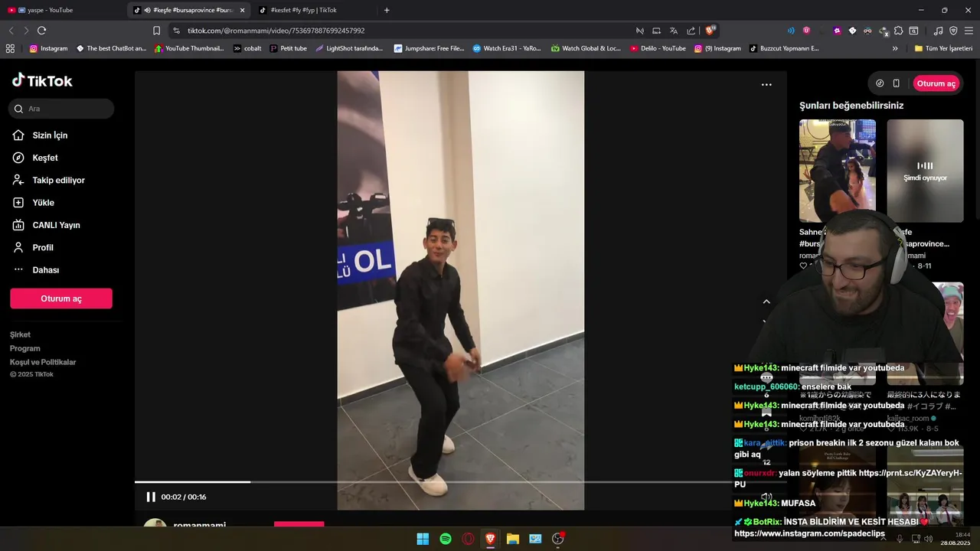This screenshot has height=551, width=980.
Task: Open LightShot tarafında bookmark
Action: point(349,48)
